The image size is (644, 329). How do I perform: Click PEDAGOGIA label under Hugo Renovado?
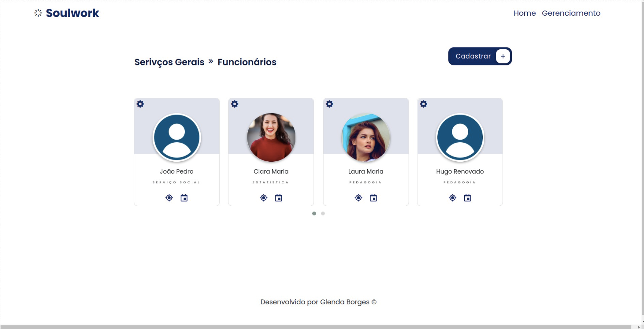point(460,182)
